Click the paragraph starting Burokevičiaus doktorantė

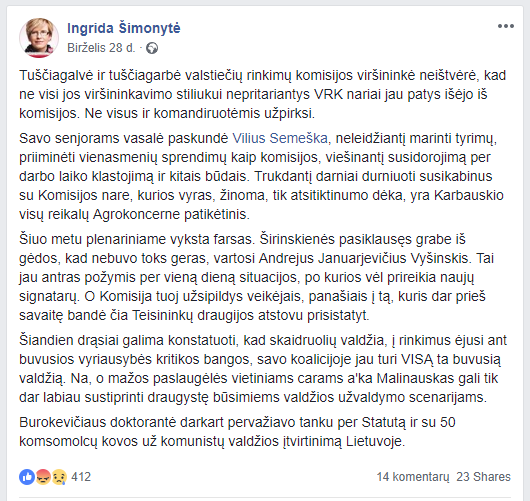coord(237,432)
